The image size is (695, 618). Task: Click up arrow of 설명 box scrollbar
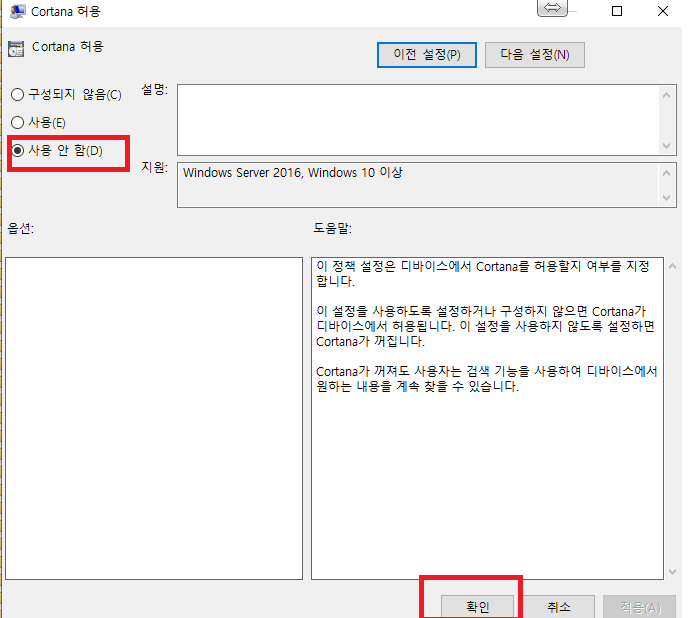click(x=666, y=95)
